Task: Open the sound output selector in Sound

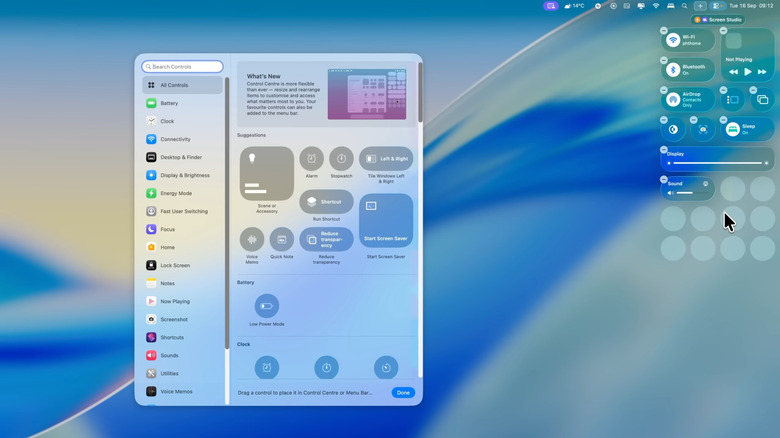Action: (705, 184)
